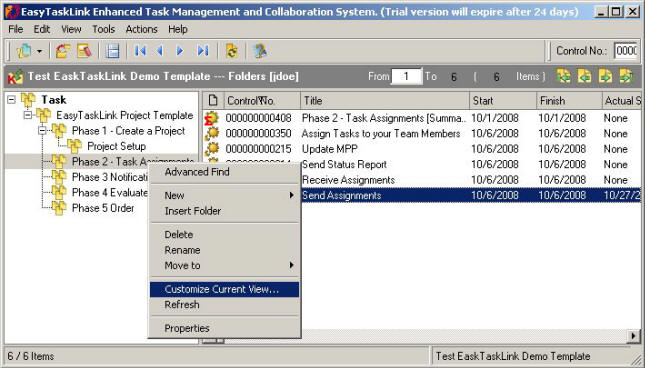Click the Control No. input field

tap(626, 51)
